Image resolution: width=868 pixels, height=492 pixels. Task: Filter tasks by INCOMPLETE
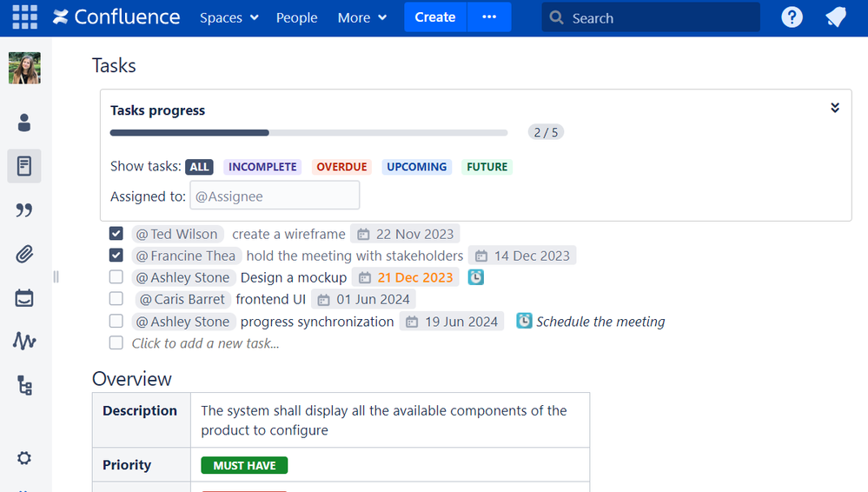click(x=262, y=167)
